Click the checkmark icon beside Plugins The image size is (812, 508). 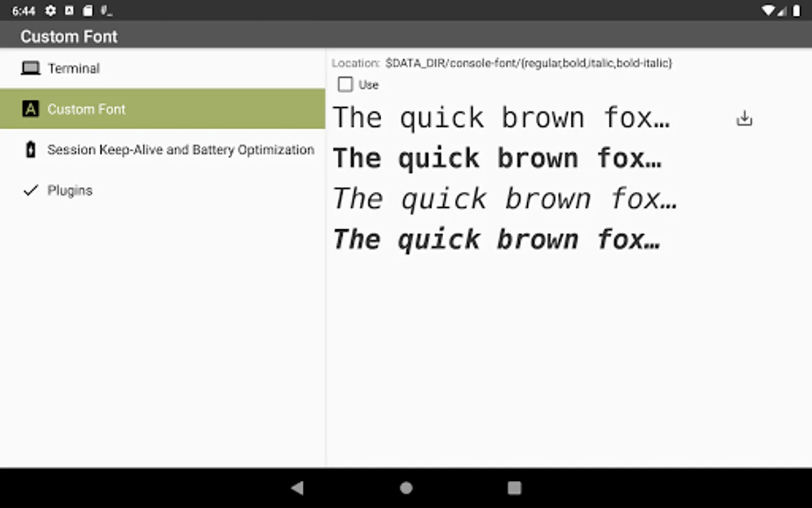(30, 190)
